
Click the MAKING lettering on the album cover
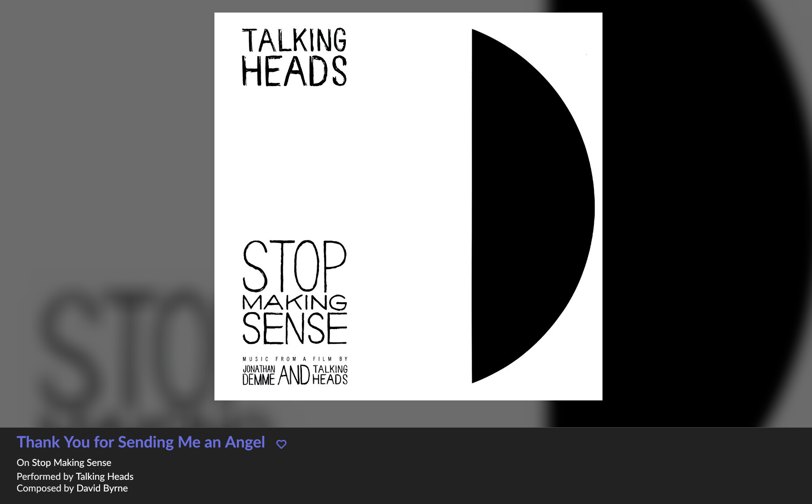click(x=295, y=302)
